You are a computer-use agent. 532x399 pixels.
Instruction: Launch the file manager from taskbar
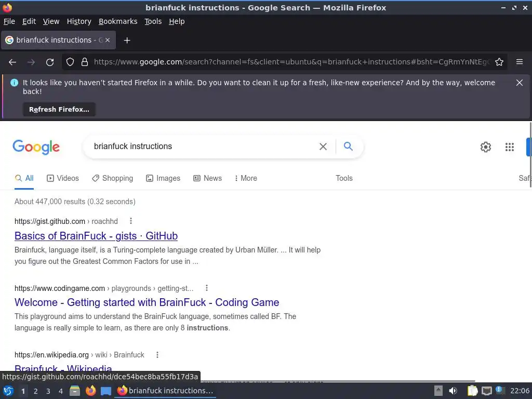[x=75, y=391]
